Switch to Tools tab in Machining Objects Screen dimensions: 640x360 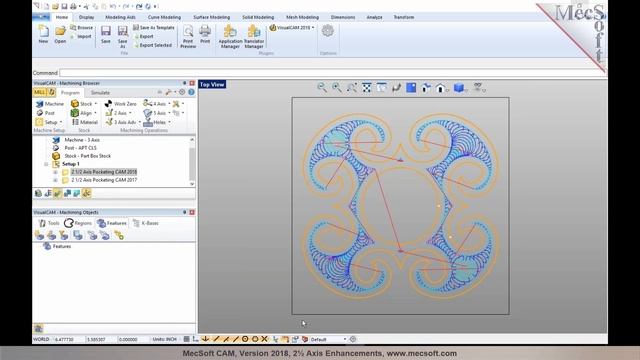click(49, 223)
